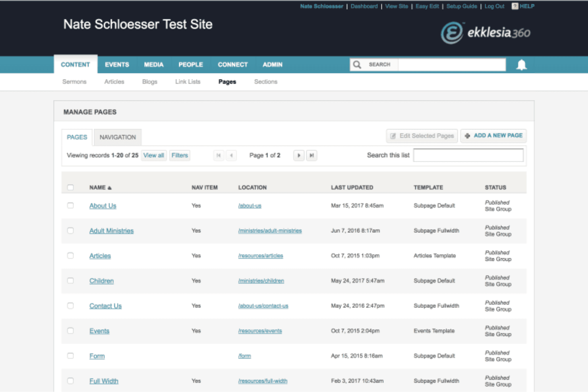Open the /resources/articles location link
Image resolution: width=588 pixels, height=392 pixels.
click(x=261, y=256)
